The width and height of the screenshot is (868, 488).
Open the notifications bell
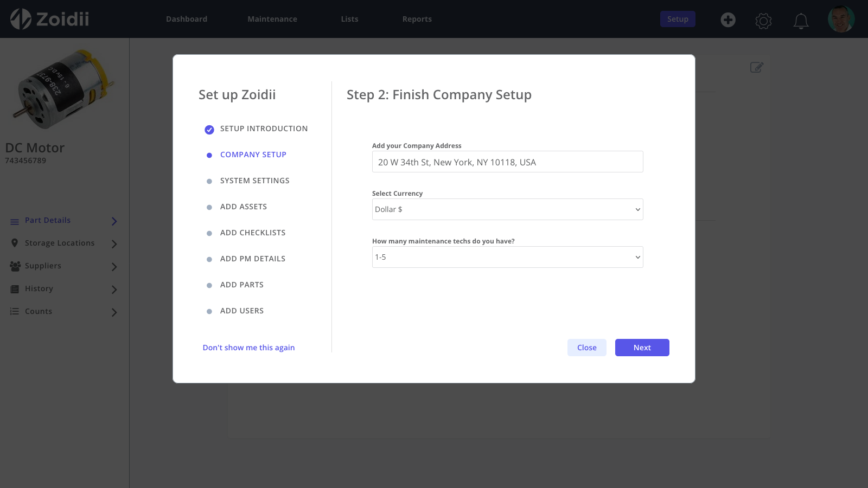[801, 21]
